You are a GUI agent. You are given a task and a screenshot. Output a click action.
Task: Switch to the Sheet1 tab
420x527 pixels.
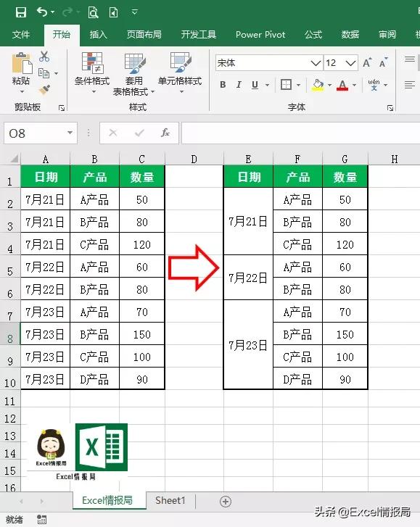[170, 500]
